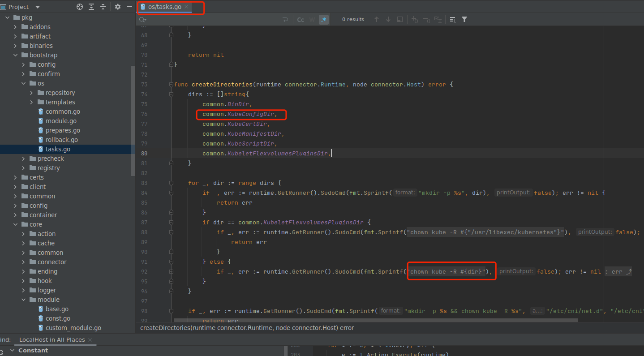Switch to the os/tasks.go editor tab

coord(165,7)
